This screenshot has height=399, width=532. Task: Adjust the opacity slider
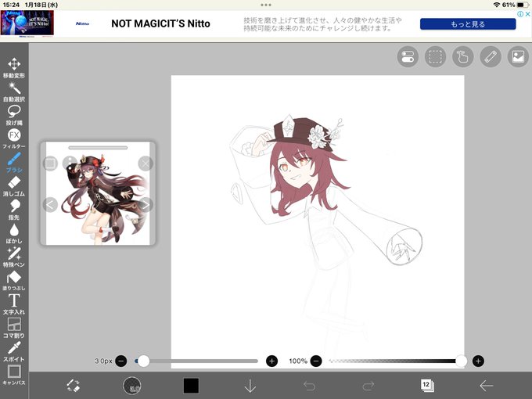(397, 361)
